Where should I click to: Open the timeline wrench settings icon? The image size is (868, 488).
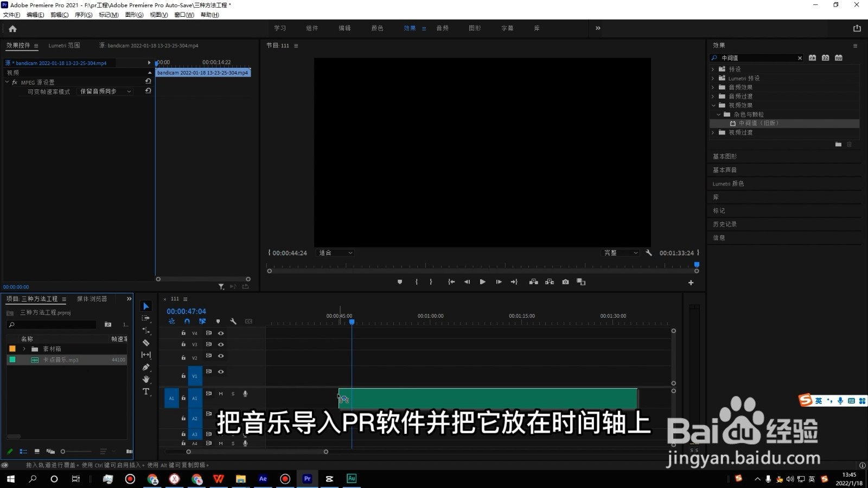point(233,321)
